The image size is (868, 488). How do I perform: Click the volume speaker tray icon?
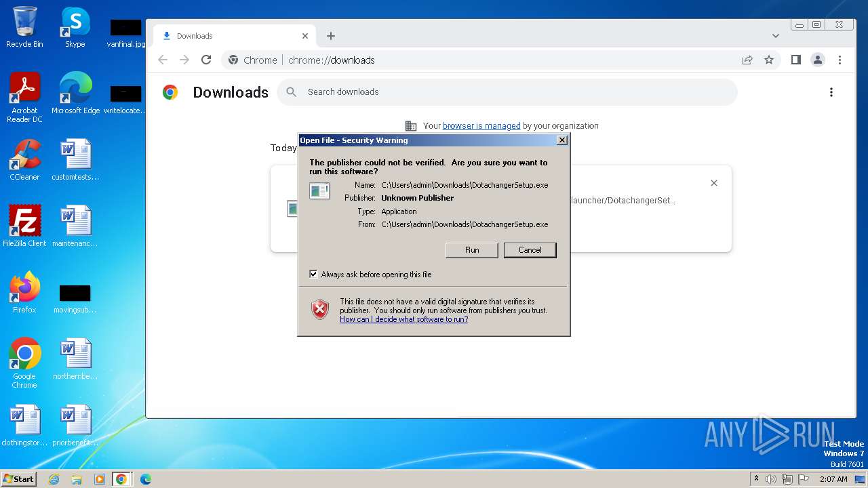771,479
